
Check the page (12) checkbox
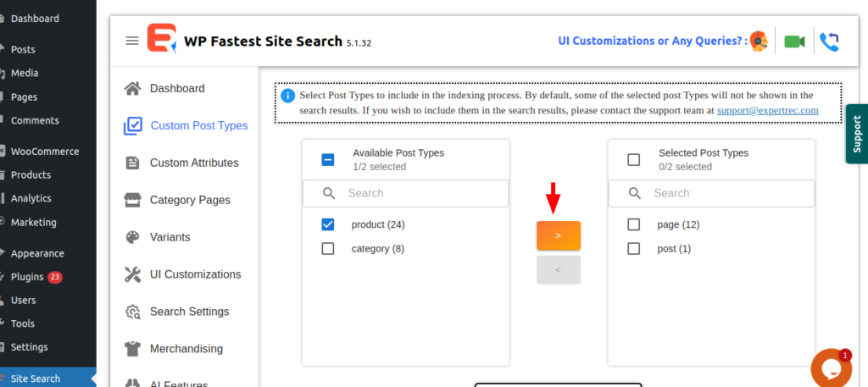point(633,225)
